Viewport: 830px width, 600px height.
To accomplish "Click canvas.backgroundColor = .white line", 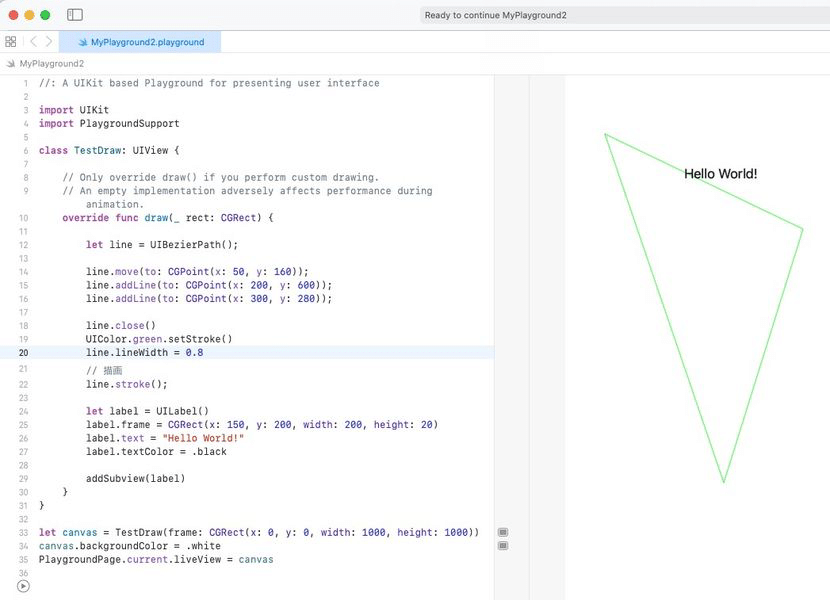I will point(130,546).
